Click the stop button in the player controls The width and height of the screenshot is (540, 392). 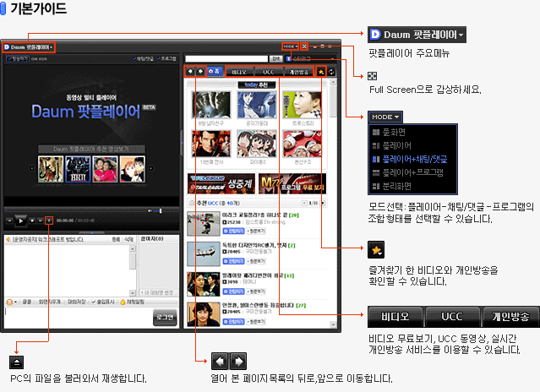pos(32,220)
